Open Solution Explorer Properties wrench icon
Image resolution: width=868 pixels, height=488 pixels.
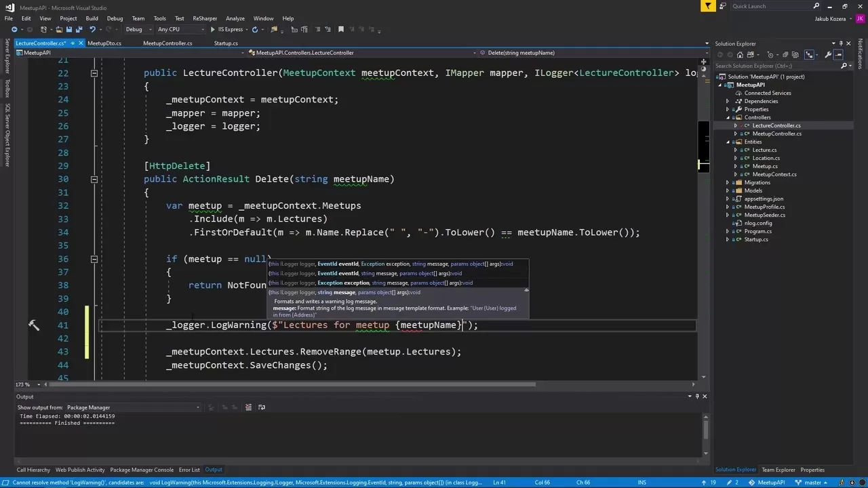(828, 55)
